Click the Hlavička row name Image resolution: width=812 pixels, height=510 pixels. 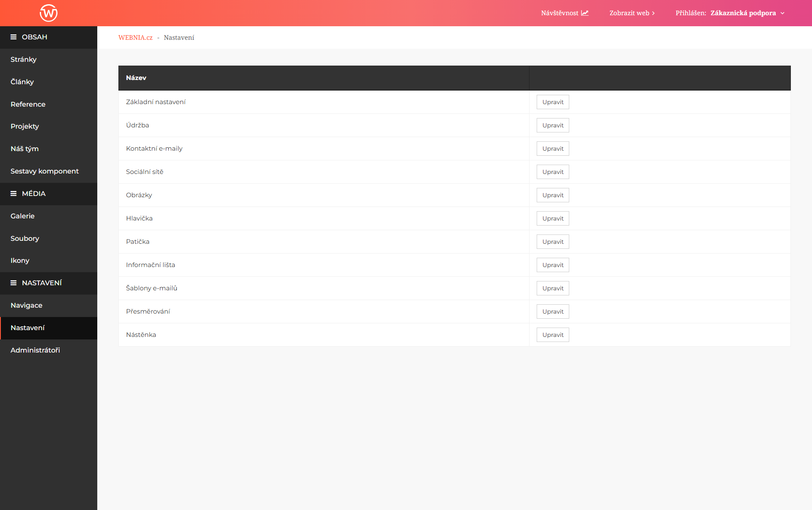pyautogui.click(x=139, y=218)
